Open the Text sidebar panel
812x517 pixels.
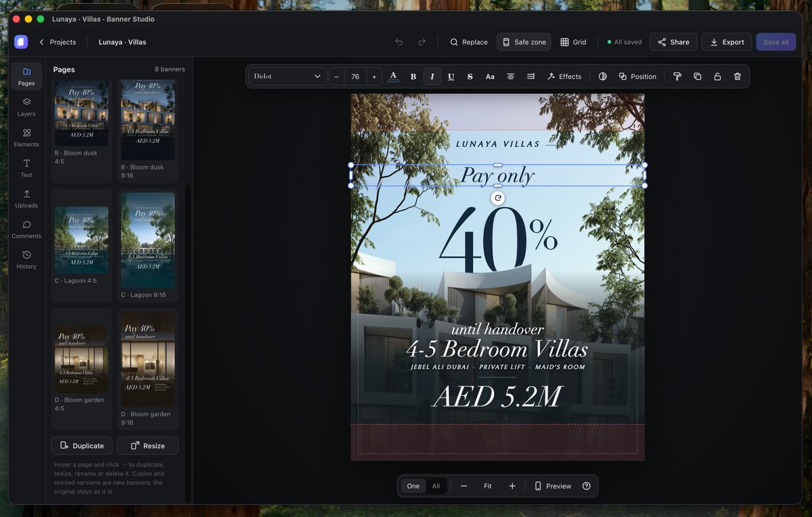click(x=26, y=168)
